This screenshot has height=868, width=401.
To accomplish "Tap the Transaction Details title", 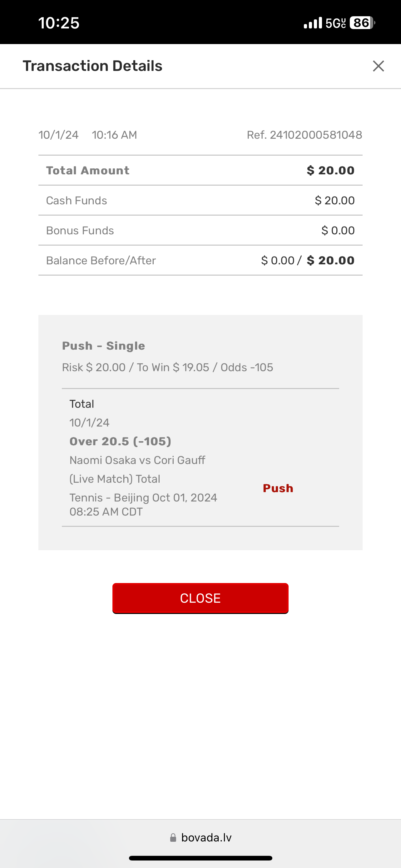I will point(92,66).
